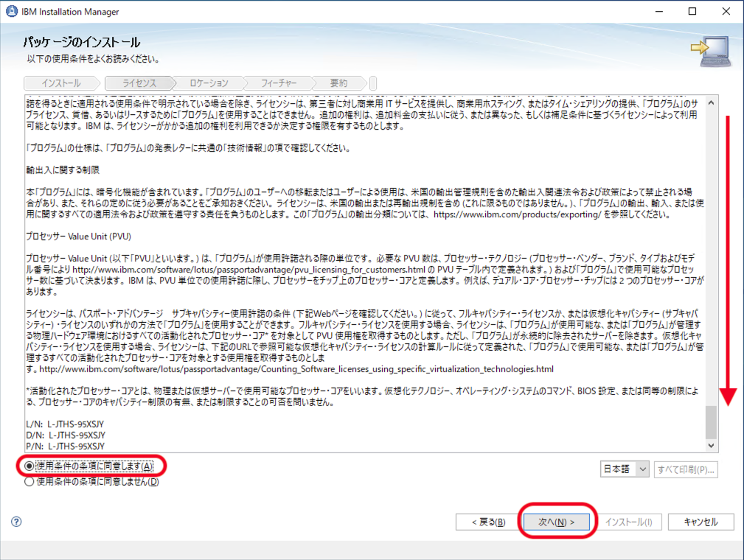Go to the インストール wizard step
Screen dimensions: 744x560
point(61,83)
